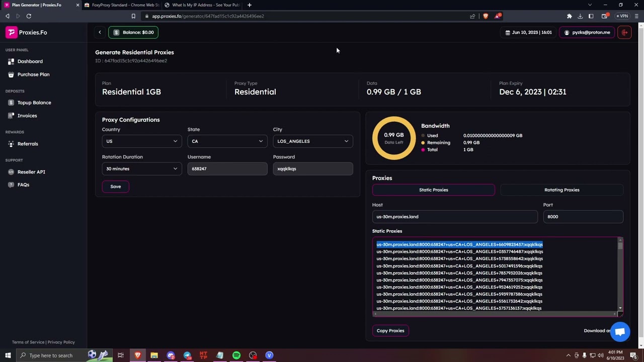This screenshot has height=362, width=644.
Task: Reload the page with the browser refresh
Action: (29, 16)
